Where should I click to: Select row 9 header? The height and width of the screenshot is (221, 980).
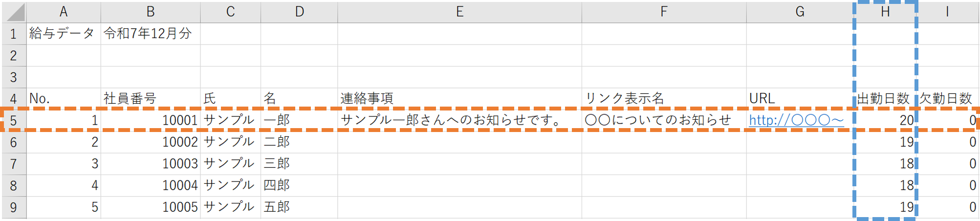[14, 207]
